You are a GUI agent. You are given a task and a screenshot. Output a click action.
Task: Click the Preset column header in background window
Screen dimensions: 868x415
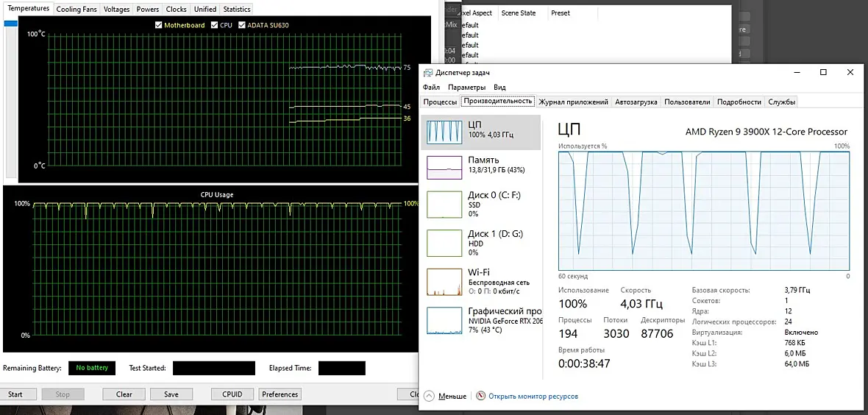pos(561,13)
